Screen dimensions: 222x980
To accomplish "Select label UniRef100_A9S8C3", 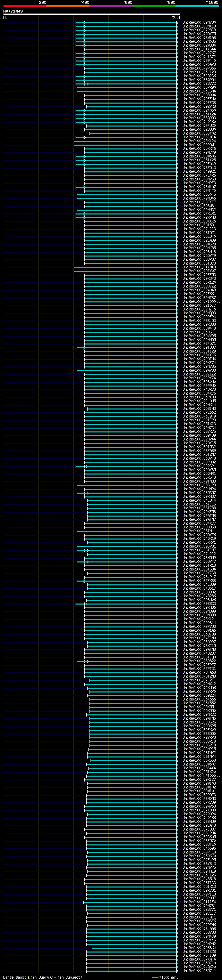I will [199, 604].
